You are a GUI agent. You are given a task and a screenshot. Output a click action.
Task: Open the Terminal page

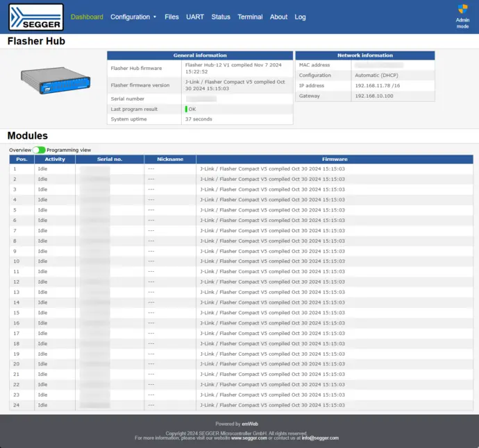(x=250, y=17)
